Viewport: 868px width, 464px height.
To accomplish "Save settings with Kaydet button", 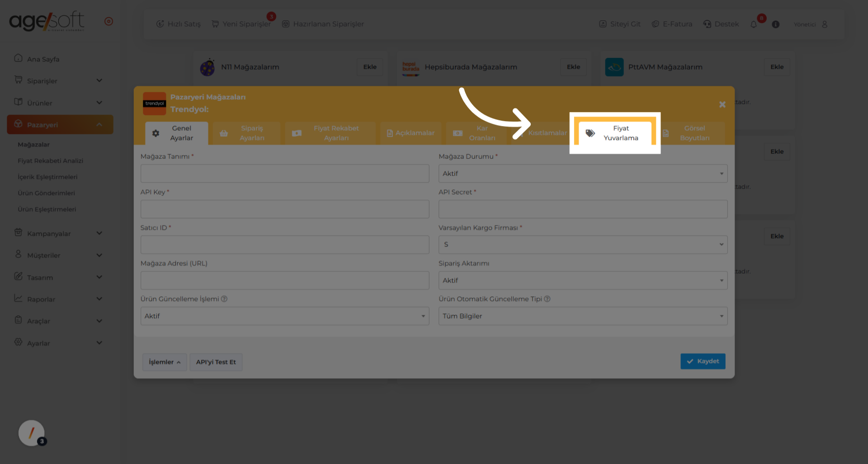I will pos(703,361).
